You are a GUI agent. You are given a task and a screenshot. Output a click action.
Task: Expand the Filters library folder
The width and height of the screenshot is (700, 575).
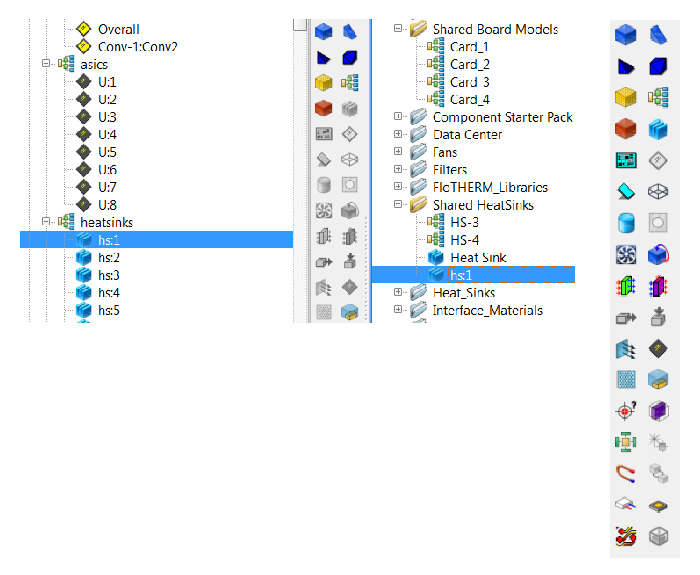click(397, 169)
